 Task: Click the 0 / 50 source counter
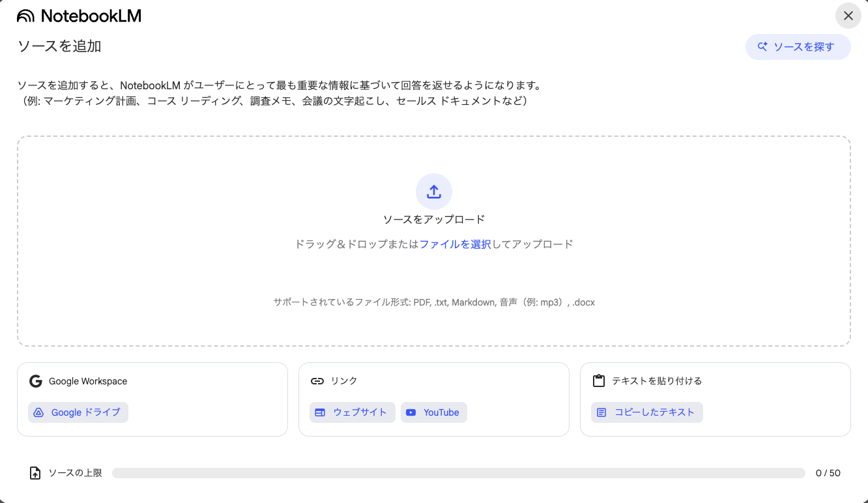[828, 472]
